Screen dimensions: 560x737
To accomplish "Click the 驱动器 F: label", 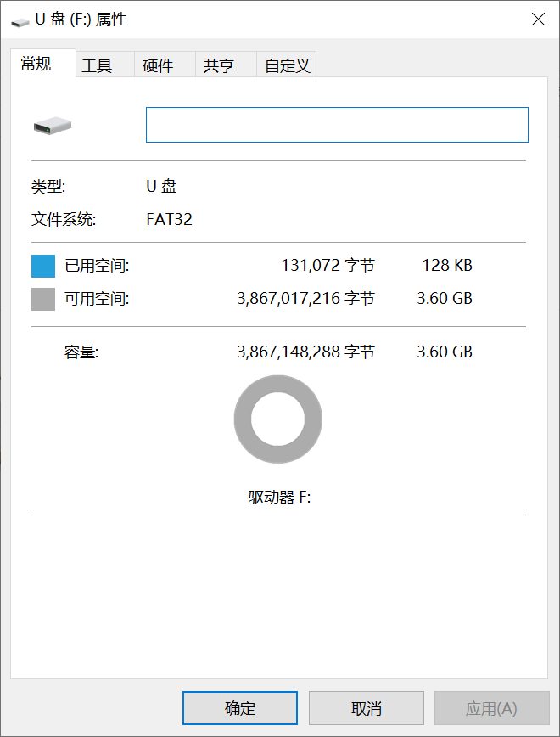I will tap(279, 498).
